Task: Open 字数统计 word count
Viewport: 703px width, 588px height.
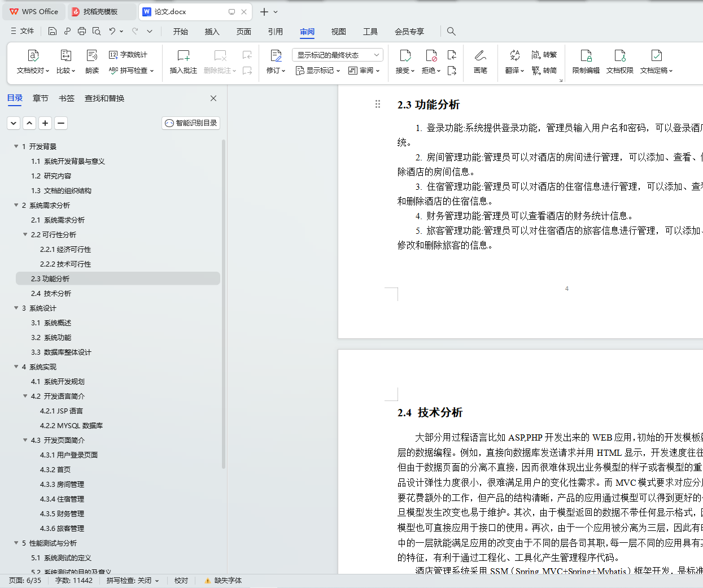Action: coord(128,55)
